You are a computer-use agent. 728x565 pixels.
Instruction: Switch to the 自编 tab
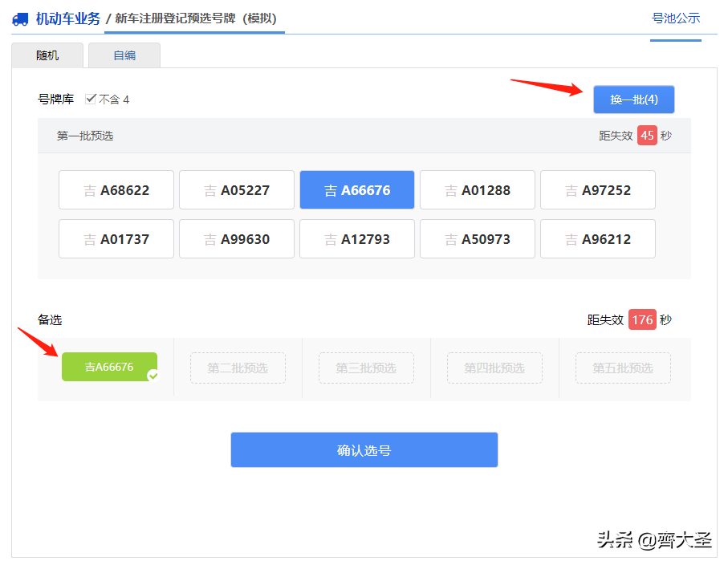[x=124, y=55]
